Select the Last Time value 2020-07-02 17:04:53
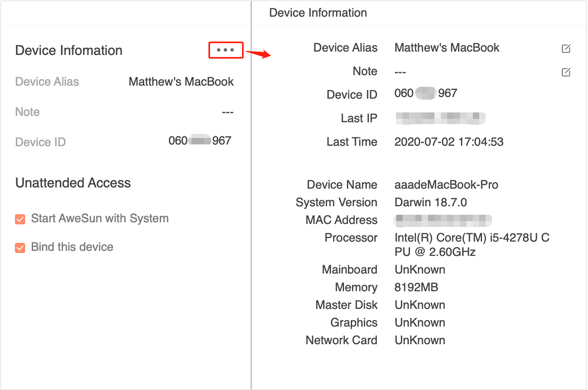588x390 pixels. pos(449,142)
